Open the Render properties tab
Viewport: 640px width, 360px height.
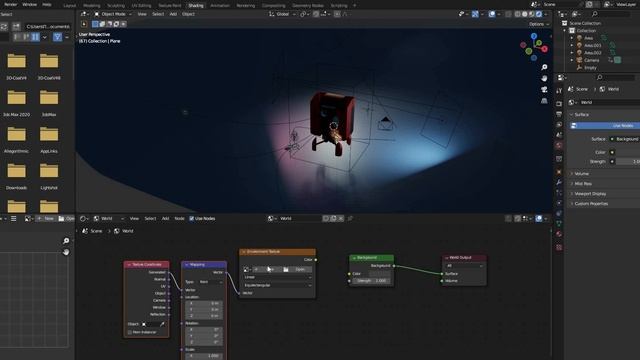[x=559, y=104]
